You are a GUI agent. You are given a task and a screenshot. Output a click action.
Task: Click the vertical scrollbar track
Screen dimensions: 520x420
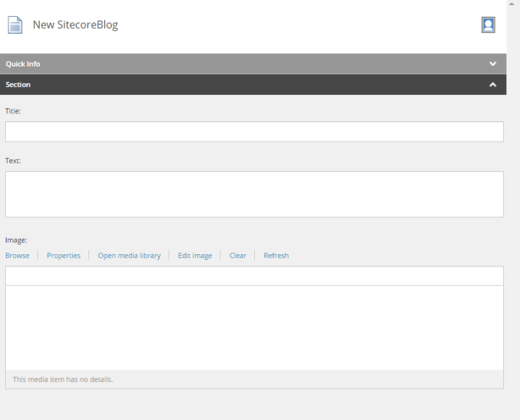[x=515, y=219]
